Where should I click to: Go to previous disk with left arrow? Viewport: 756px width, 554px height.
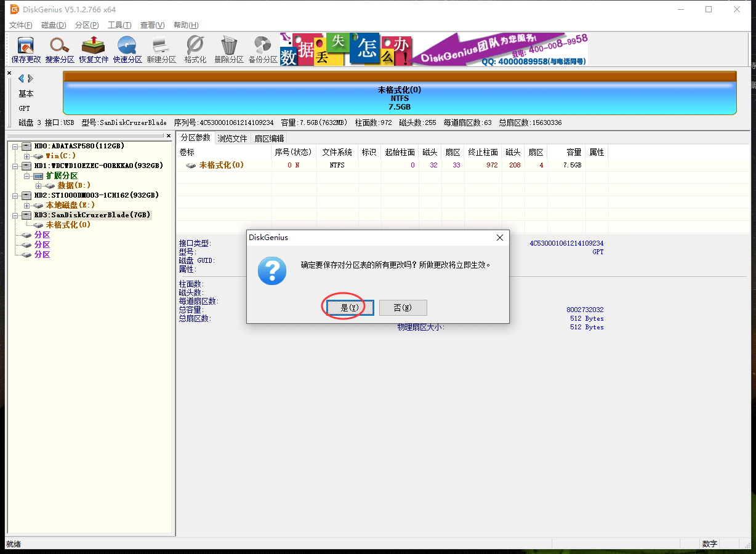point(21,78)
